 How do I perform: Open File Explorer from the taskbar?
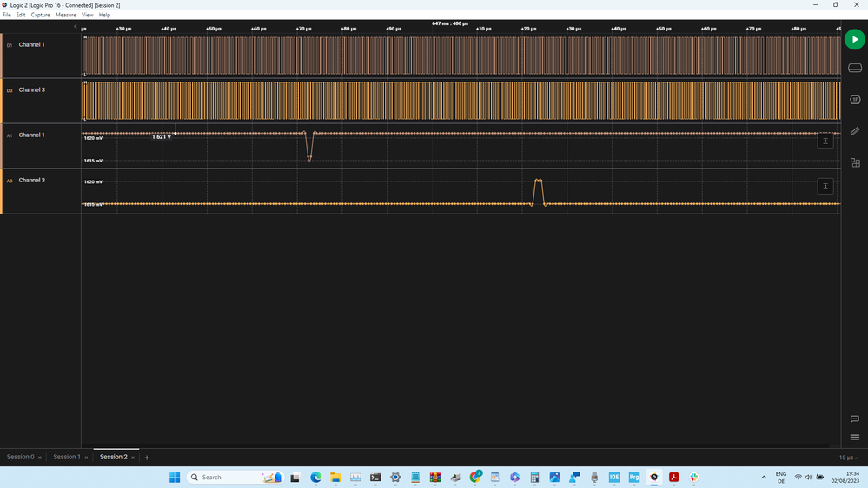335,477
